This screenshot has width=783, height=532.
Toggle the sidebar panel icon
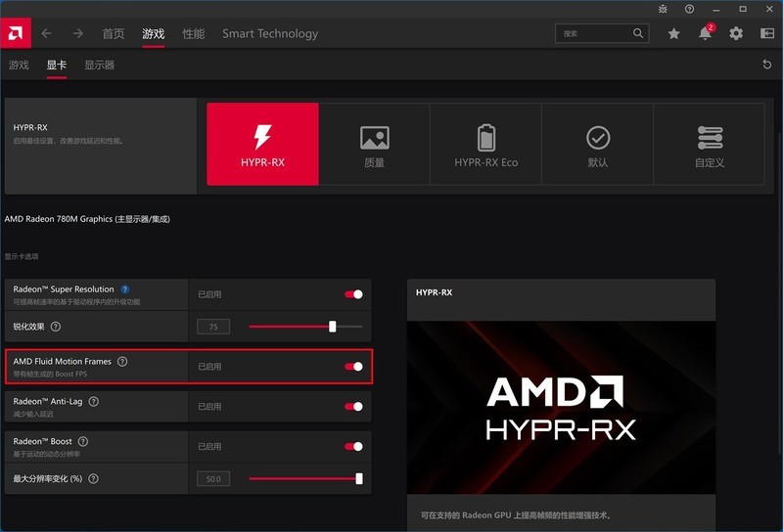coord(767,33)
